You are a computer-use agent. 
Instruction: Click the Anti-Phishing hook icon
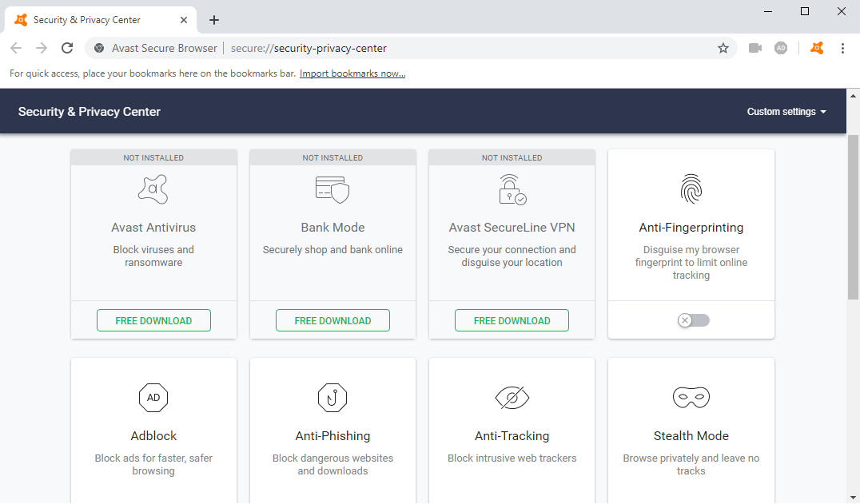(x=332, y=398)
